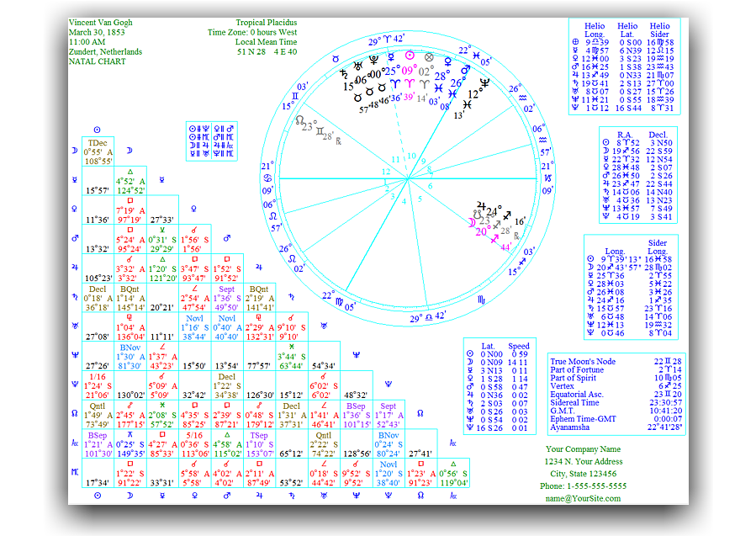This screenshot has width=756, height=536.
Task: Click the 'NATAL CHART' label
Action: pos(97,61)
